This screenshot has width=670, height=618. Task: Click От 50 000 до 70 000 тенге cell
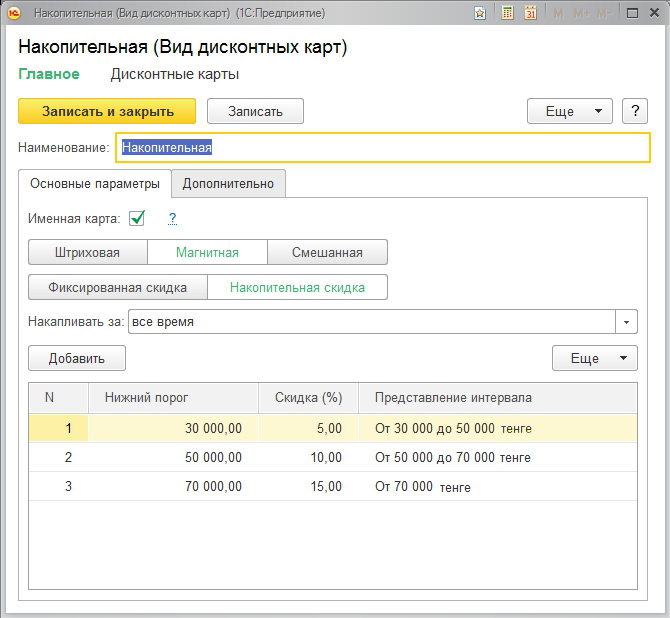point(498,457)
